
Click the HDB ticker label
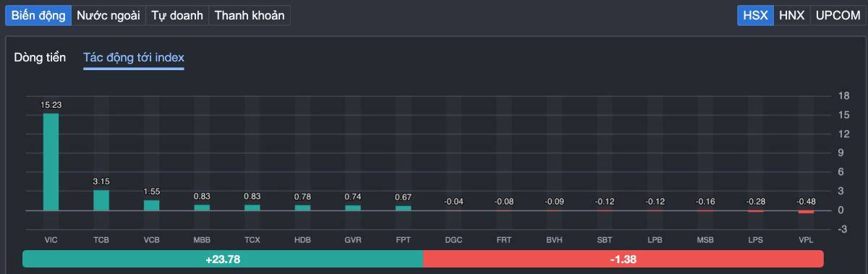tap(302, 239)
